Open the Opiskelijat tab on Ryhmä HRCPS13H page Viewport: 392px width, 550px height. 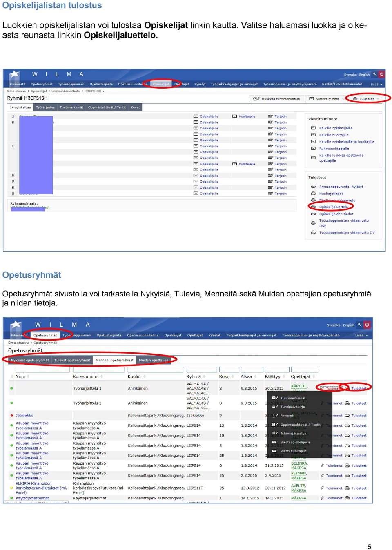pyautogui.click(x=161, y=84)
